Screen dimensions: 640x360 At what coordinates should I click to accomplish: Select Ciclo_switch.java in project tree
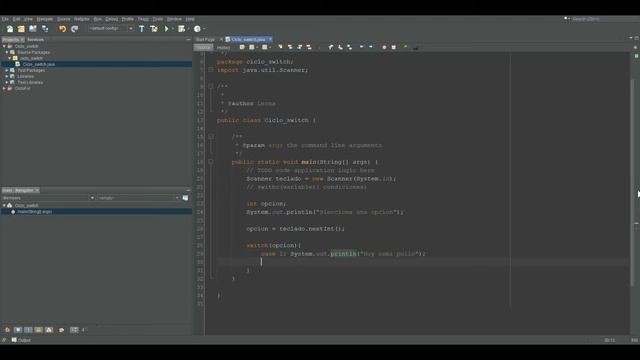click(x=38, y=64)
